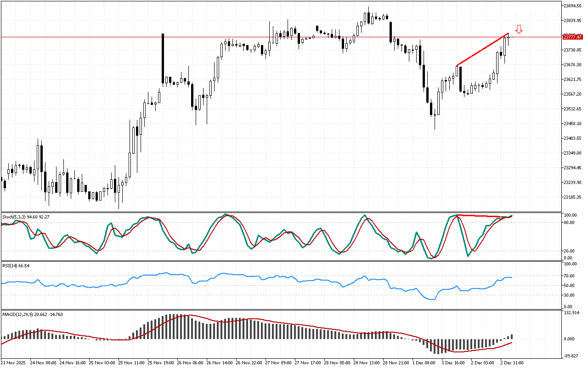Viewport: 588px width, 368px height.
Task: Click the 2 Dec 11:00 time label
Action: click(512, 363)
